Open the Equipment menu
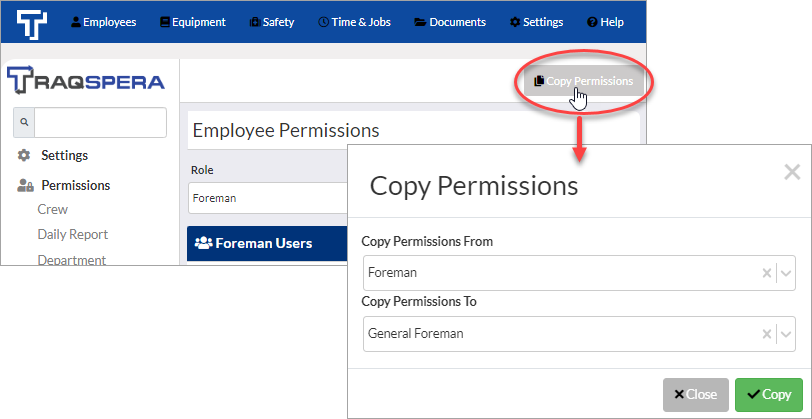Viewport: 812px width, 419px height. 193,22
